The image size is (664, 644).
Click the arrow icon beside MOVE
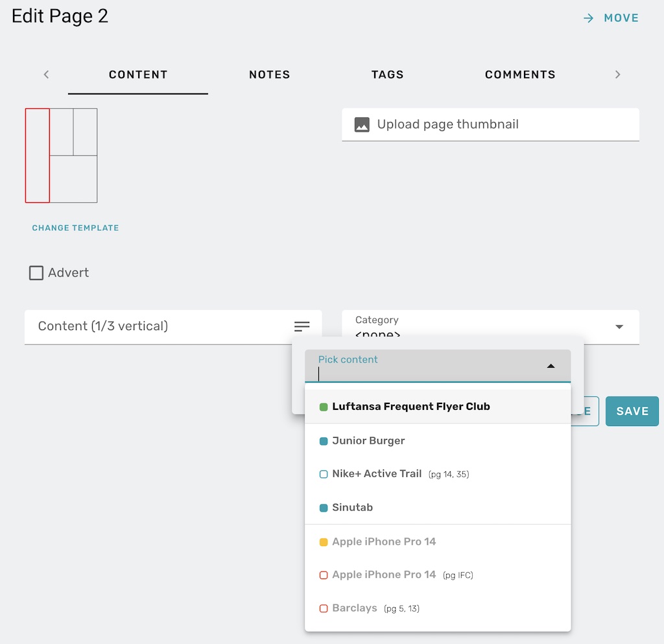(587, 18)
